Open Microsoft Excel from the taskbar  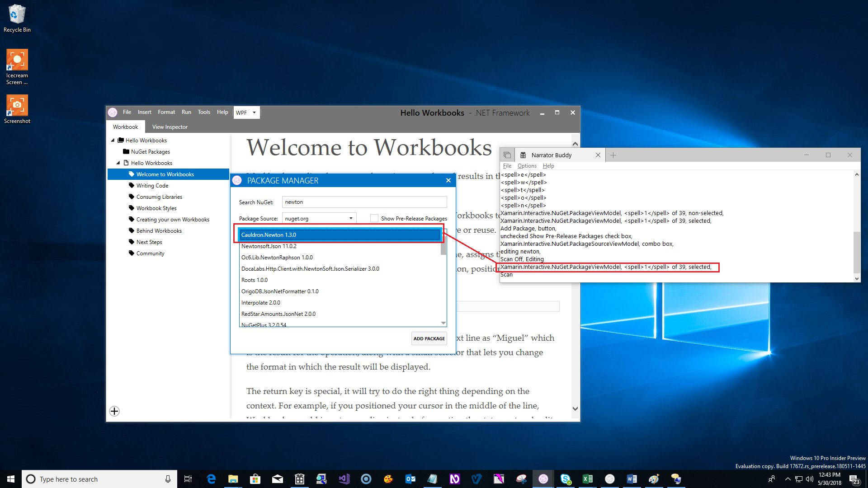tap(587, 479)
